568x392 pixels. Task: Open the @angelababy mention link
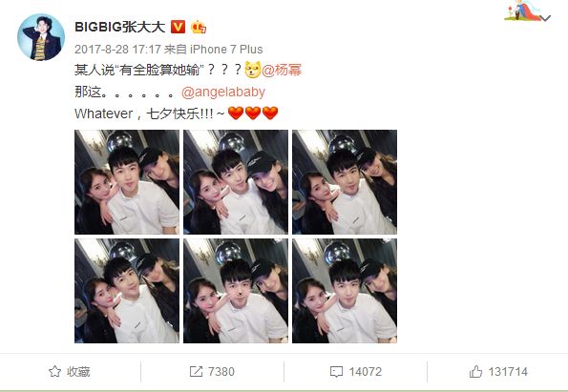(x=223, y=92)
